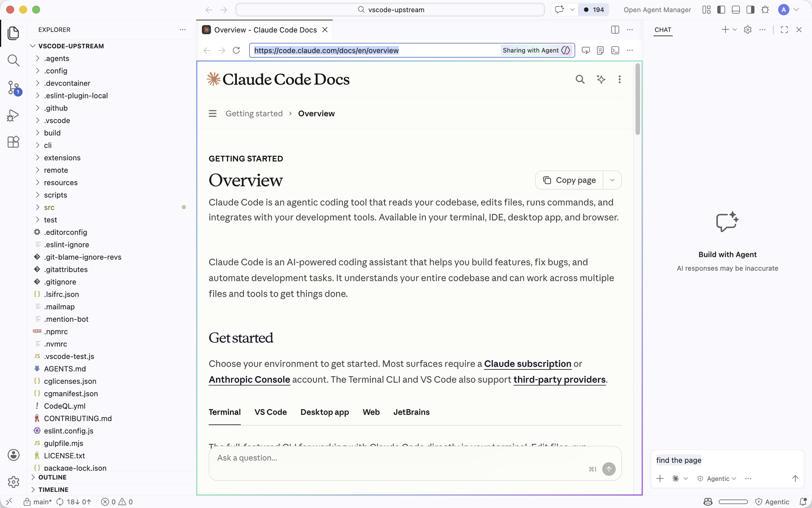Close the Overview - Claude Code Docs tab
The image size is (812, 508).
pos(325,30)
